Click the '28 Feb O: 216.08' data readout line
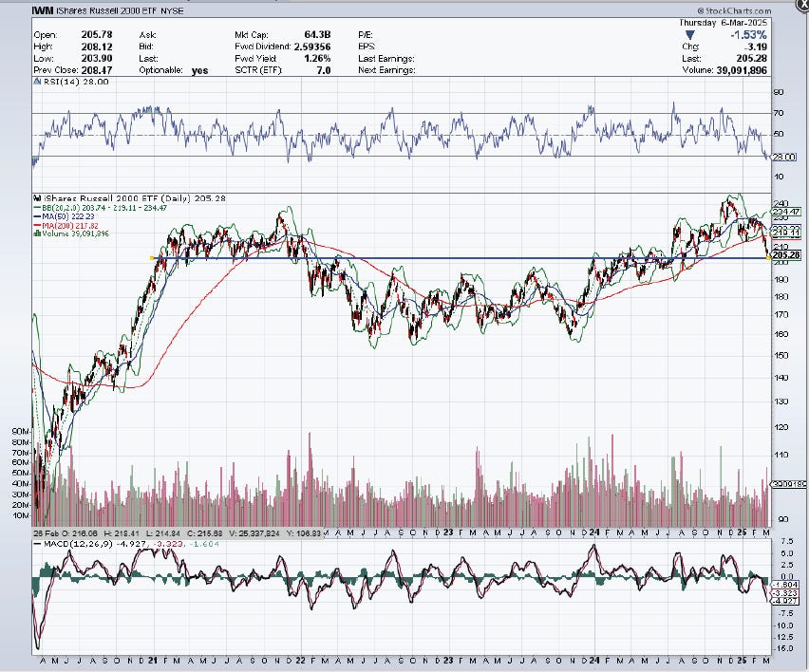 pos(178,533)
